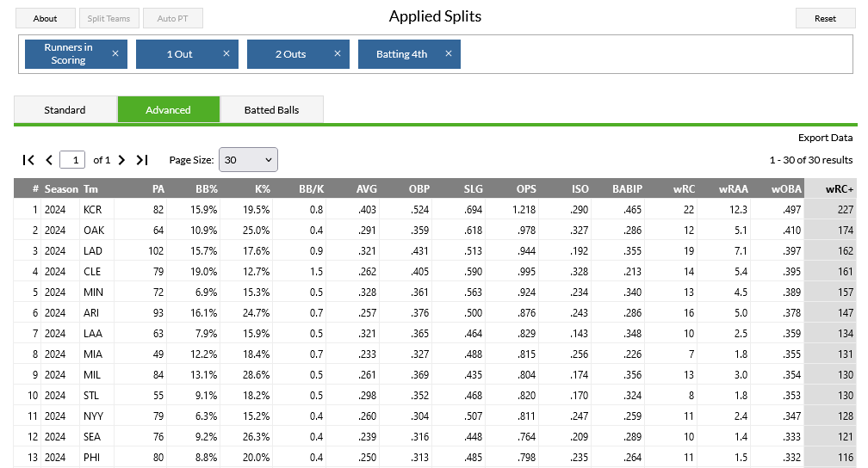Screen dimensions: 868x468
Task: Remove the Batting 4th split filter
Action: (x=449, y=53)
